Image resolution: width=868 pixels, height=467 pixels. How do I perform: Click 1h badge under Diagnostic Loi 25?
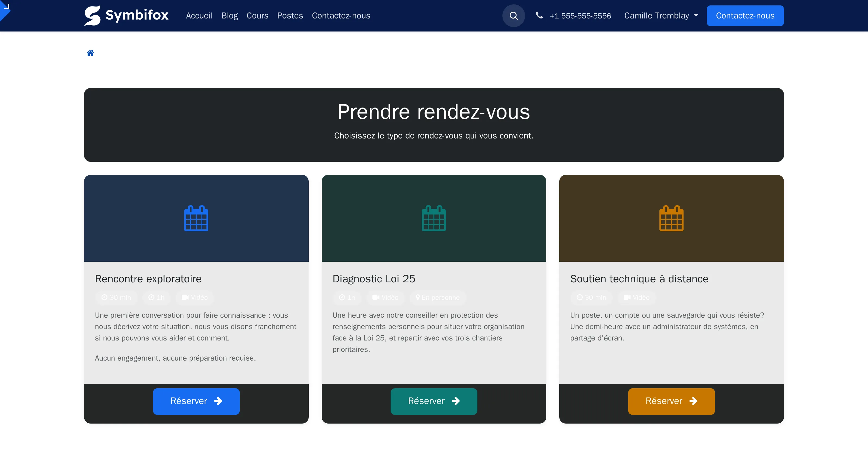[347, 297]
